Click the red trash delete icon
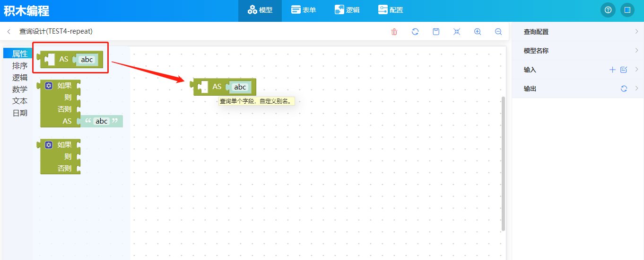644x260 pixels. point(394,32)
